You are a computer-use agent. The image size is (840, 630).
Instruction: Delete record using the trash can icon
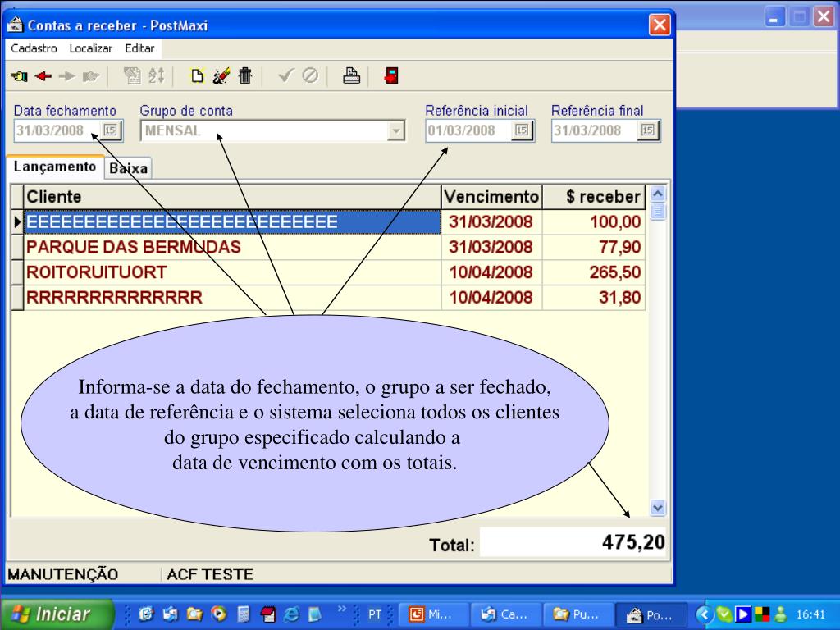coord(245,75)
